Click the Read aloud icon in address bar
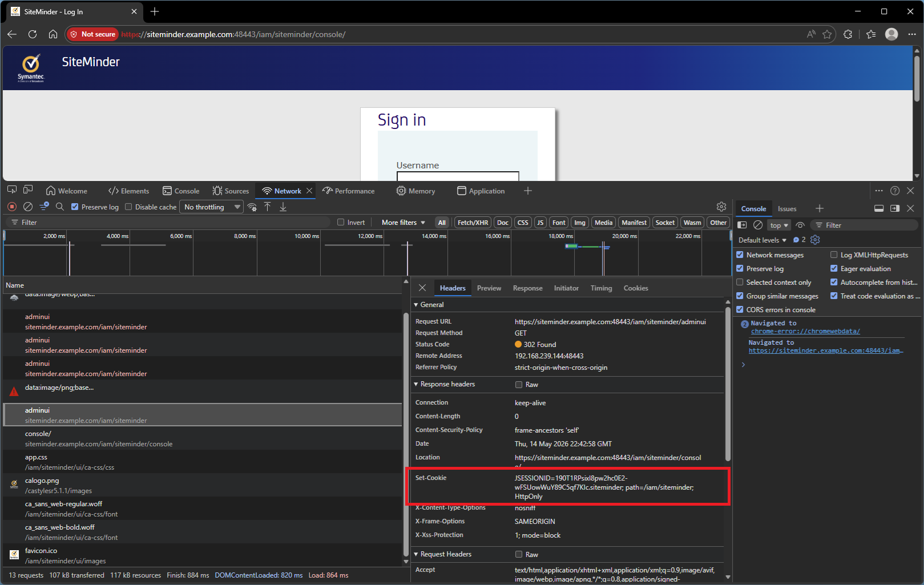The width and height of the screenshot is (924, 585). click(x=811, y=34)
